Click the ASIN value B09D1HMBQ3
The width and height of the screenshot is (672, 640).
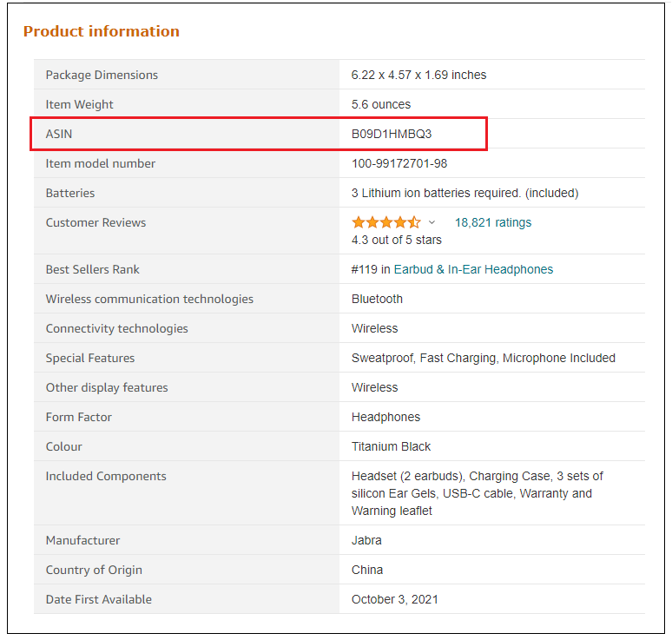tap(392, 134)
